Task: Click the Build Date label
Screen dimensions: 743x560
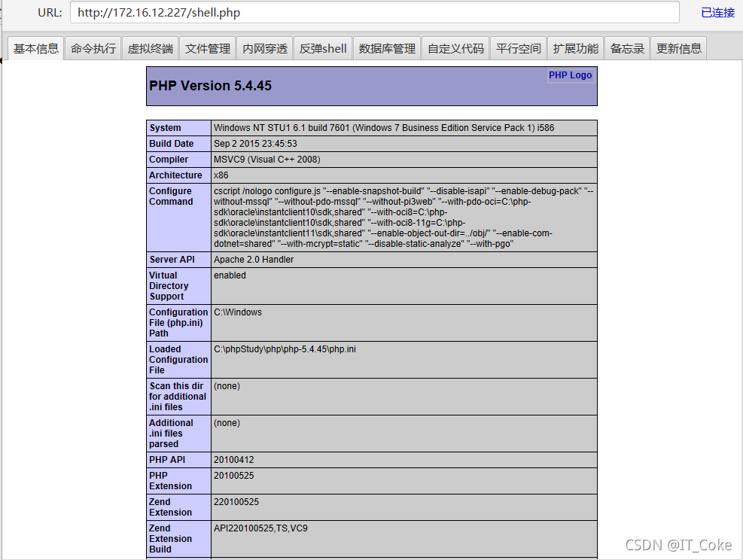Action: coord(172,144)
